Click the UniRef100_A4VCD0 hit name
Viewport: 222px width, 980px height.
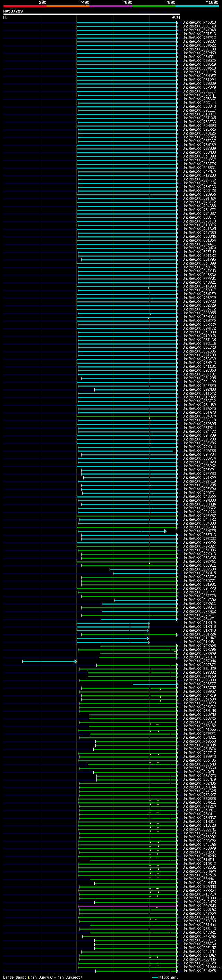pos(199,600)
